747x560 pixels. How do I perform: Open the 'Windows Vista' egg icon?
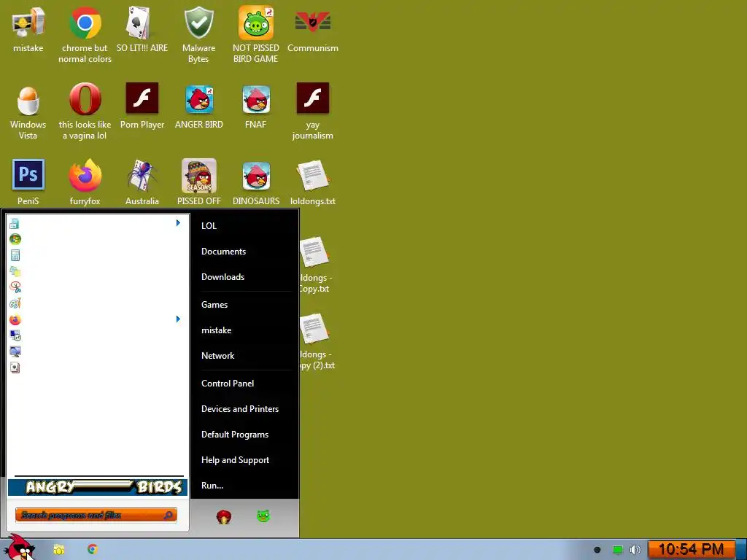pyautogui.click(x=28, y=112)
